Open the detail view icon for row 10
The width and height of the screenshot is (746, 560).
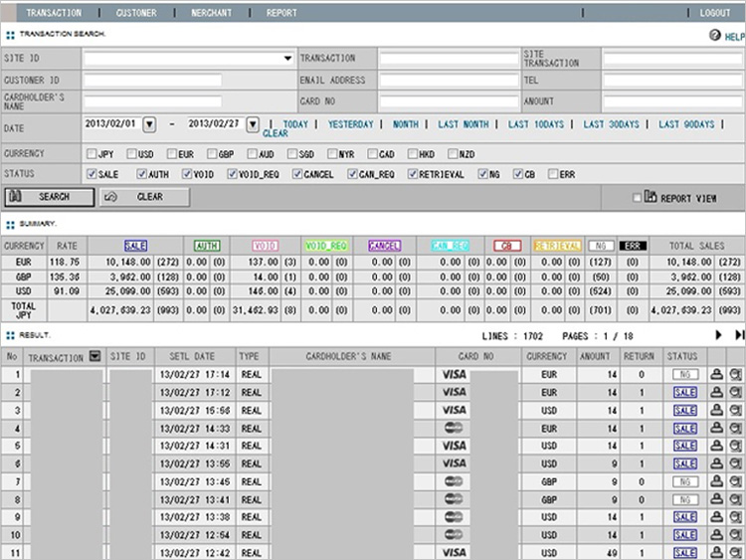tap(735, 535)
